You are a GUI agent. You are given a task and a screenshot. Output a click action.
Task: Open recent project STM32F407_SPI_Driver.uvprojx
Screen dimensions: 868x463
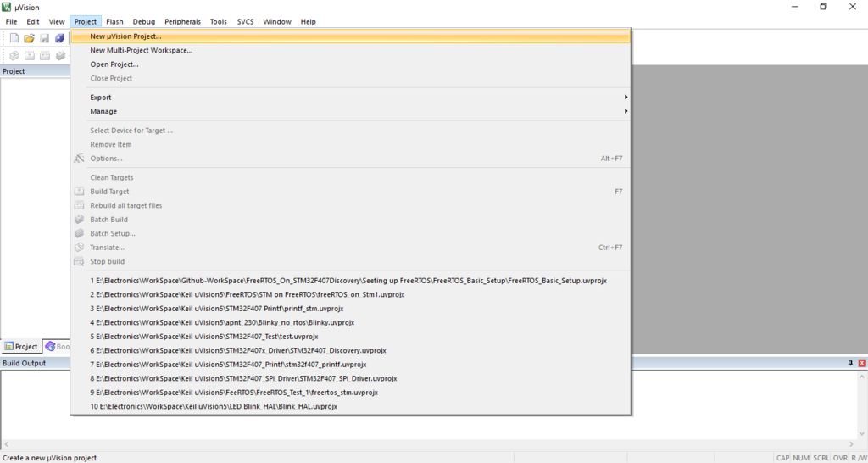[x=350, y=379]
